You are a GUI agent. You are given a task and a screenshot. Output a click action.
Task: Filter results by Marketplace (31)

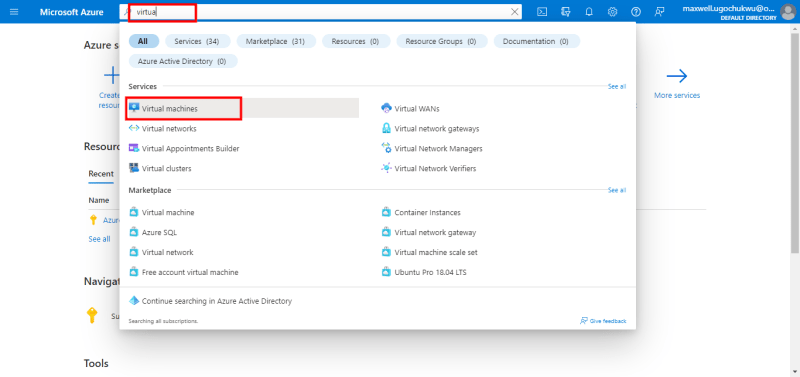(x=275, y=41)
